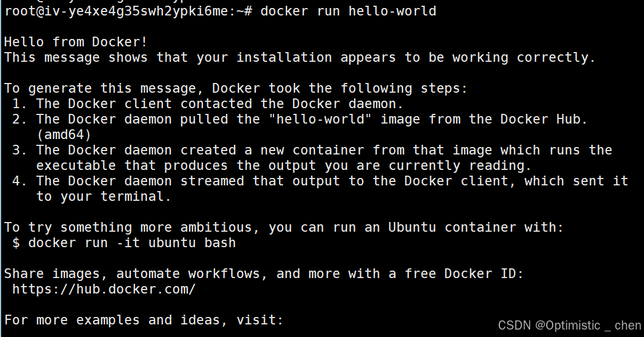Image resolution: width=644 pixels, height=337 pixels.
Task: Click the 'Hello from Docker!' line
Action: click(75, 42)
